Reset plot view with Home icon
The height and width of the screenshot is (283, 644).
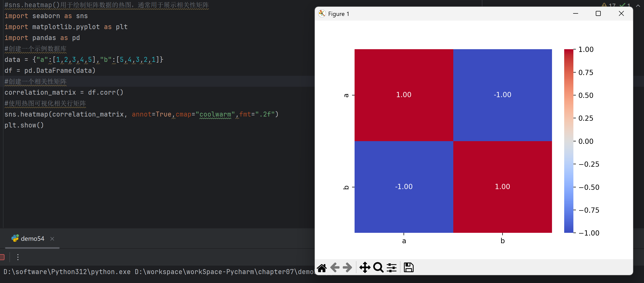pyautogui.click(x=322, y=268)
